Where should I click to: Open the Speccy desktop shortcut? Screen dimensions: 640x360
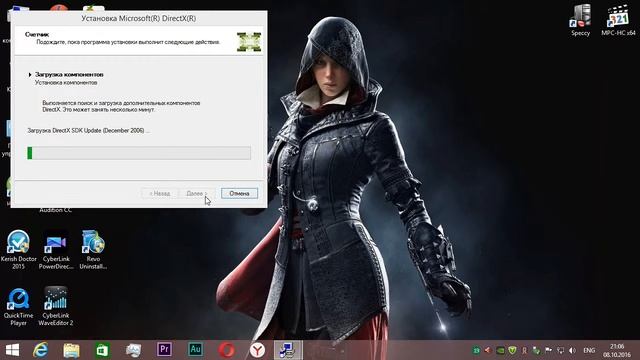coord(580,20)
